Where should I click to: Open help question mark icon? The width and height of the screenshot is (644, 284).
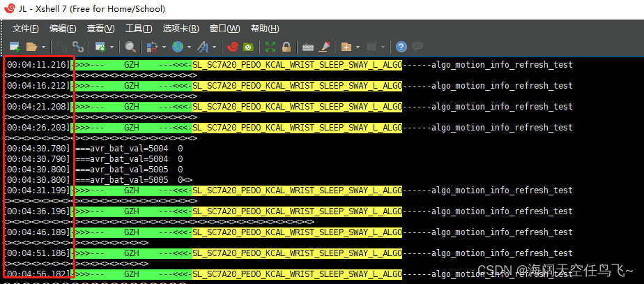(x=401, y=47)
